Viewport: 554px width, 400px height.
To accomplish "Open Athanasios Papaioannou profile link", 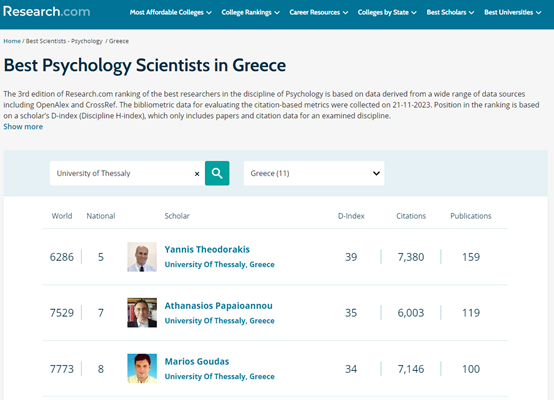I will point(219,306).
